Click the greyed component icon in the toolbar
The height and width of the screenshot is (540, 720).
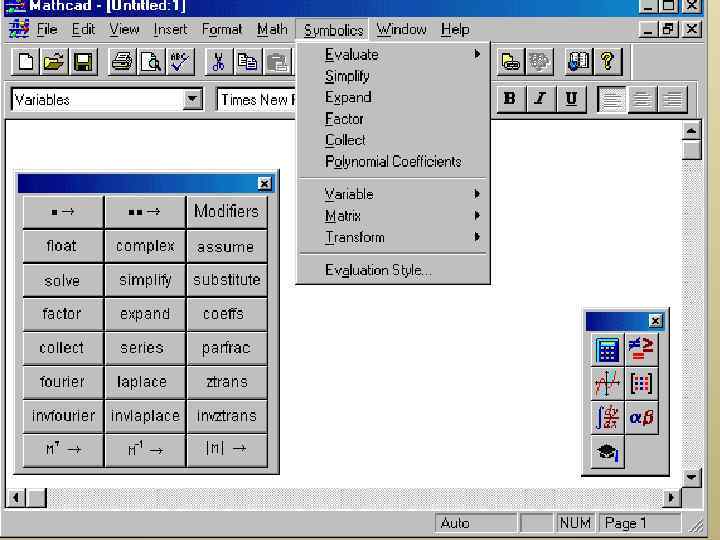click(540, 62)
